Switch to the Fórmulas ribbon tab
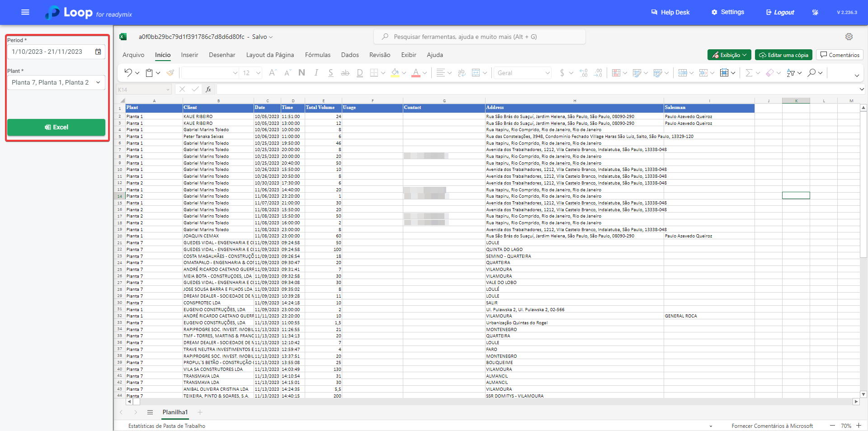 [x=317, y=55]
